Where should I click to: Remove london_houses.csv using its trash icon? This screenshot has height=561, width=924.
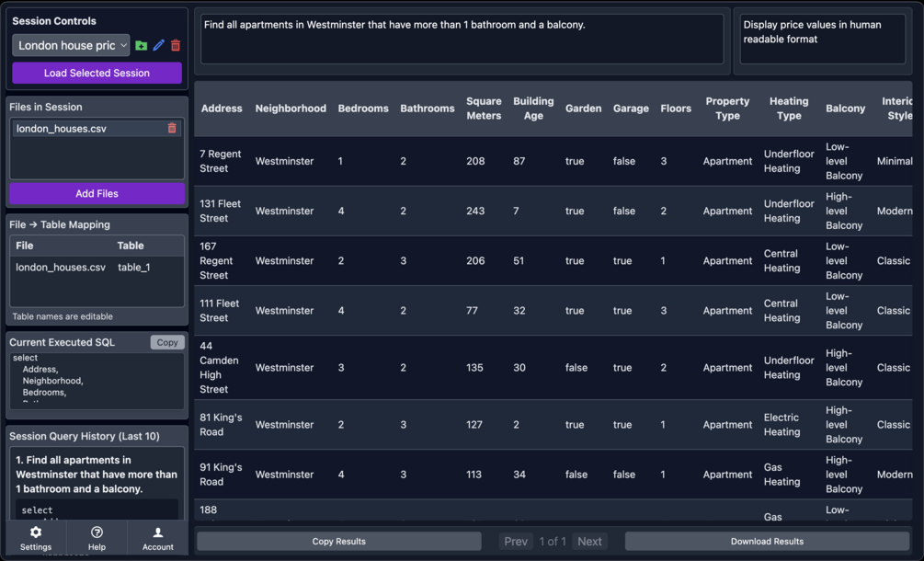172,129
